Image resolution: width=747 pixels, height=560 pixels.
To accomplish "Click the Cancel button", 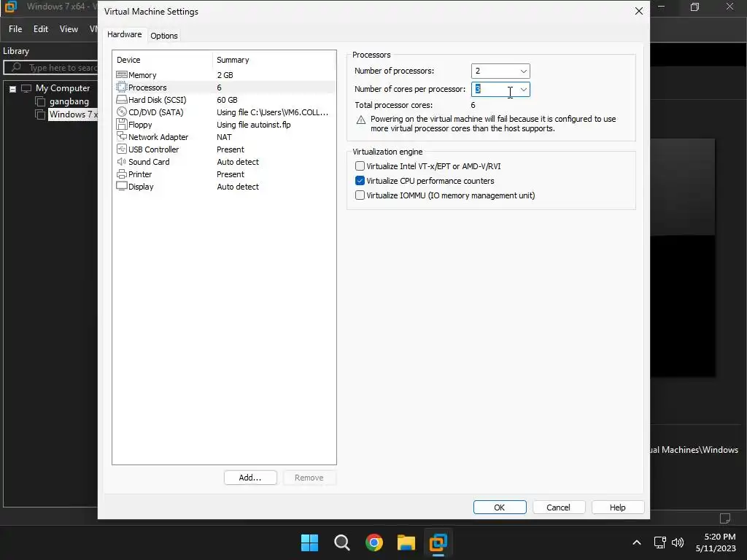I will (558, 507).
